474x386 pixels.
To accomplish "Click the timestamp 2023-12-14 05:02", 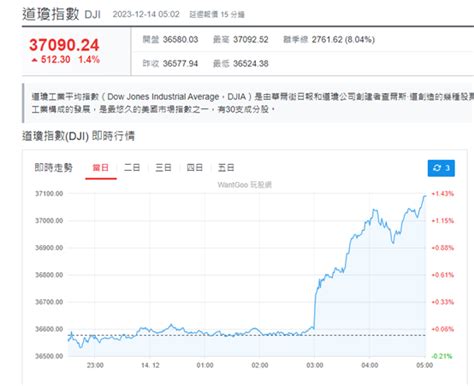I will tap(146, 14).
